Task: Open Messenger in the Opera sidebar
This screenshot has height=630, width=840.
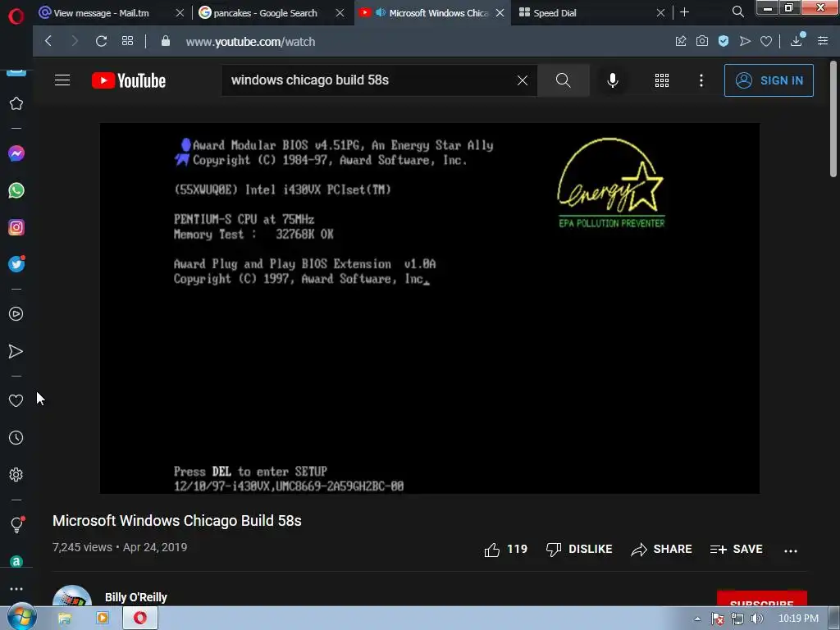Action: pos(16,153)
